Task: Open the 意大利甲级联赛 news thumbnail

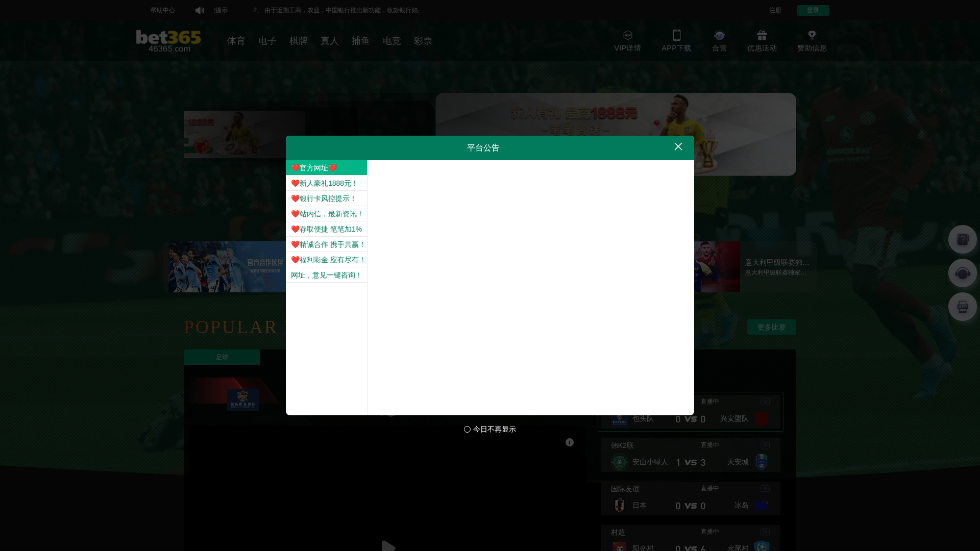Action: click(x=717, y=267)
